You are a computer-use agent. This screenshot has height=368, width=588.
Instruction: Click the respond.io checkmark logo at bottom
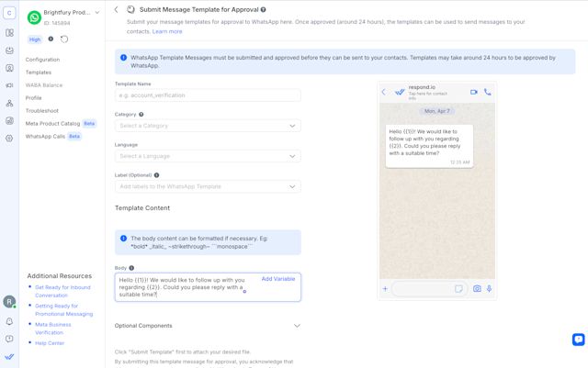pyautogui.click(x=9, y=356)
